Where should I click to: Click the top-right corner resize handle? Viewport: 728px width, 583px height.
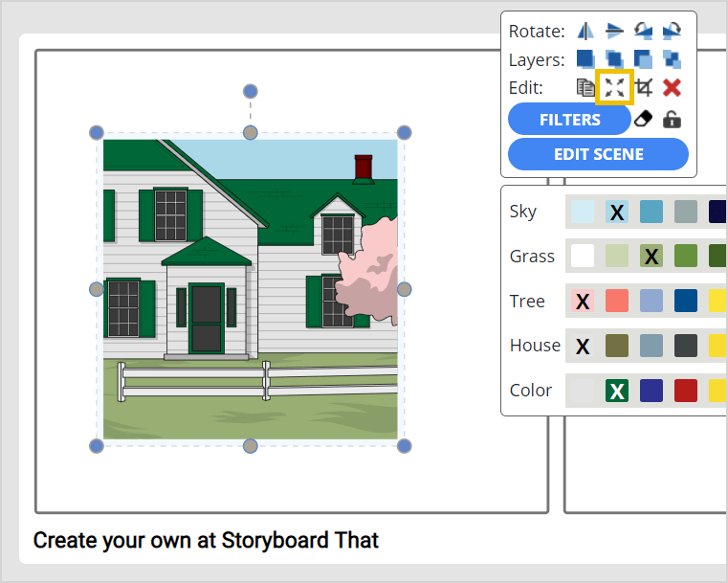(x=405, y=133)
